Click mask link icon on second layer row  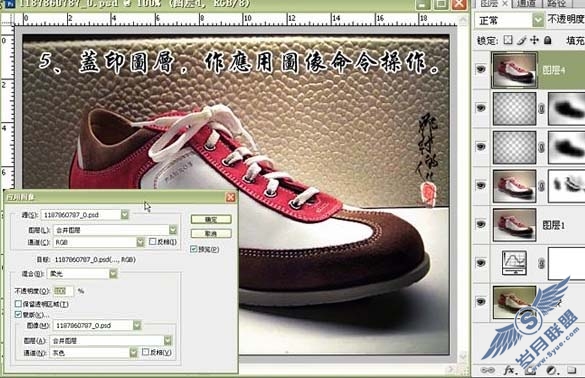point(541,109)
